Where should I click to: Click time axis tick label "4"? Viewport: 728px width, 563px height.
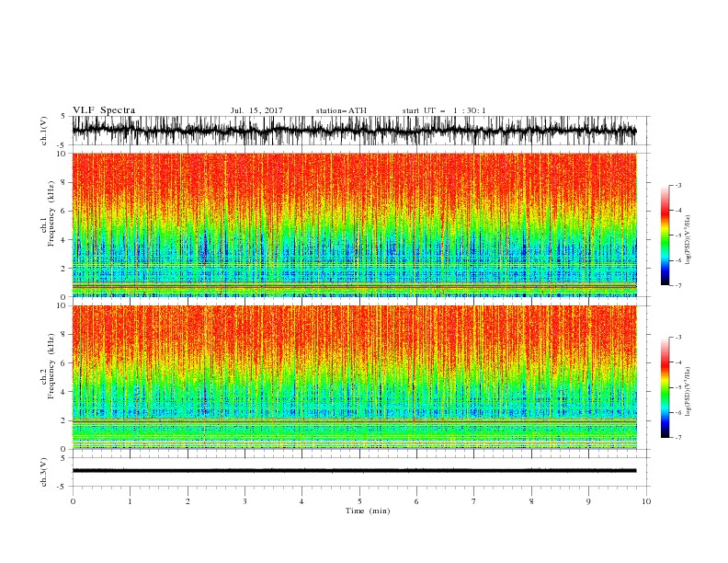tap(301, 501)
